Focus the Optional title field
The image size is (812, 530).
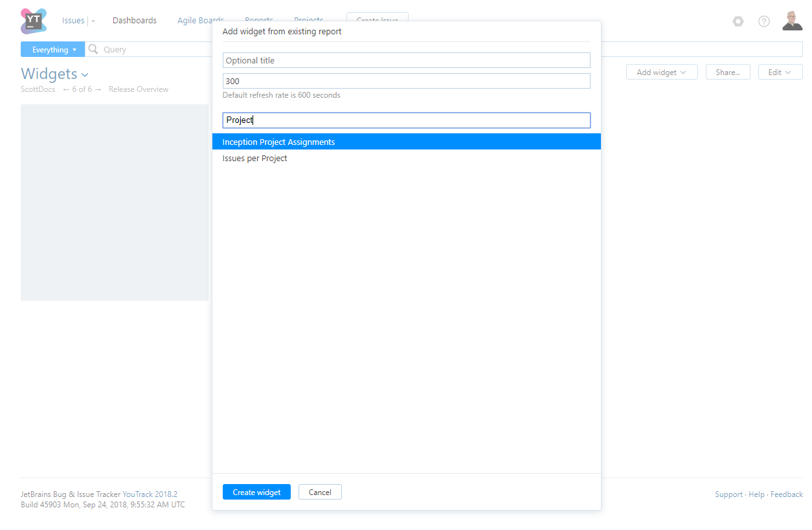click(406, 60)
